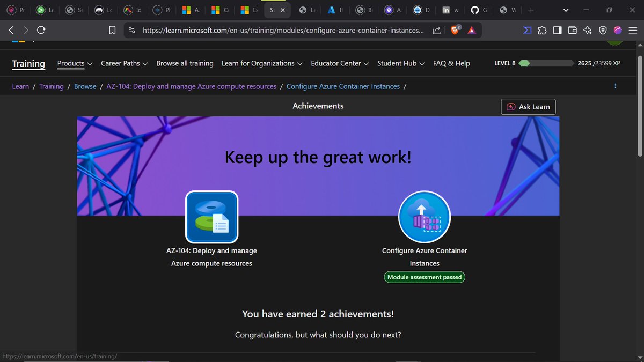Switch to the Microsoft 'Ex' tab

pos(248,10)
